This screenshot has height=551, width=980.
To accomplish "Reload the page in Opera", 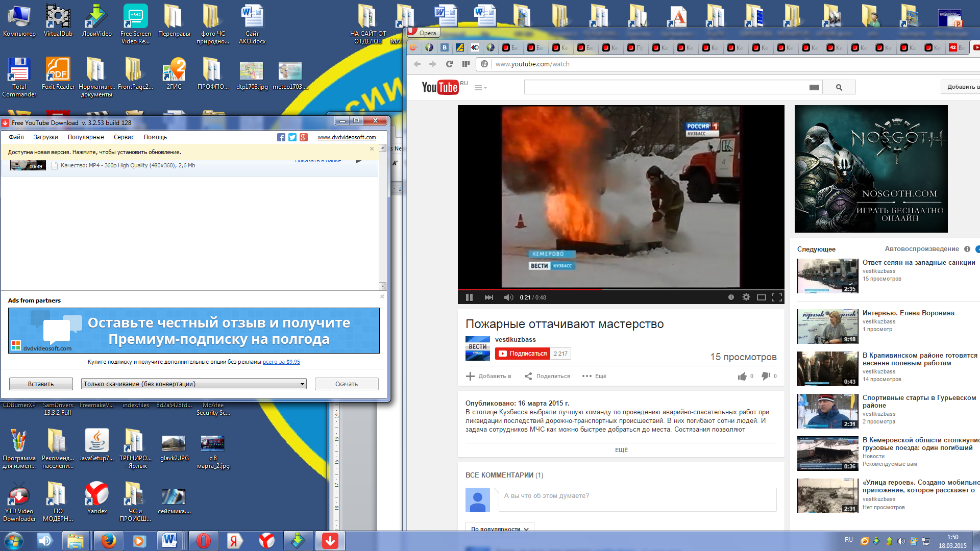I will pos(449,64).
